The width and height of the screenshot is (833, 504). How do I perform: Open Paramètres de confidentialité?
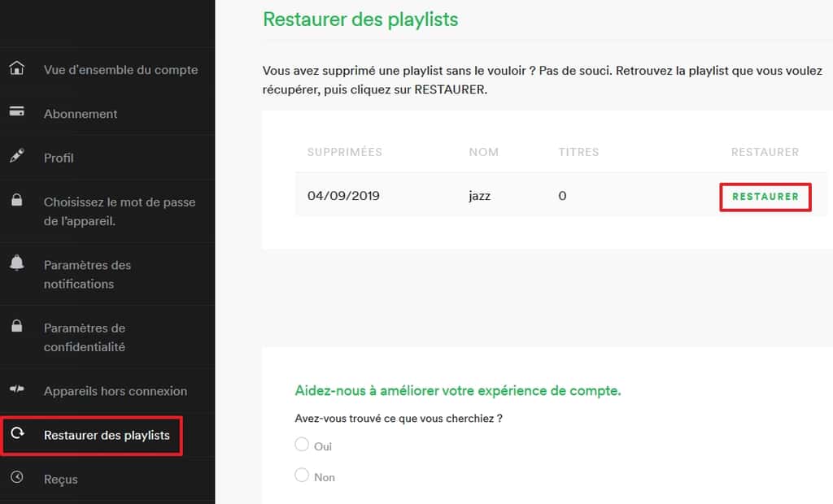tap(85, 337)
